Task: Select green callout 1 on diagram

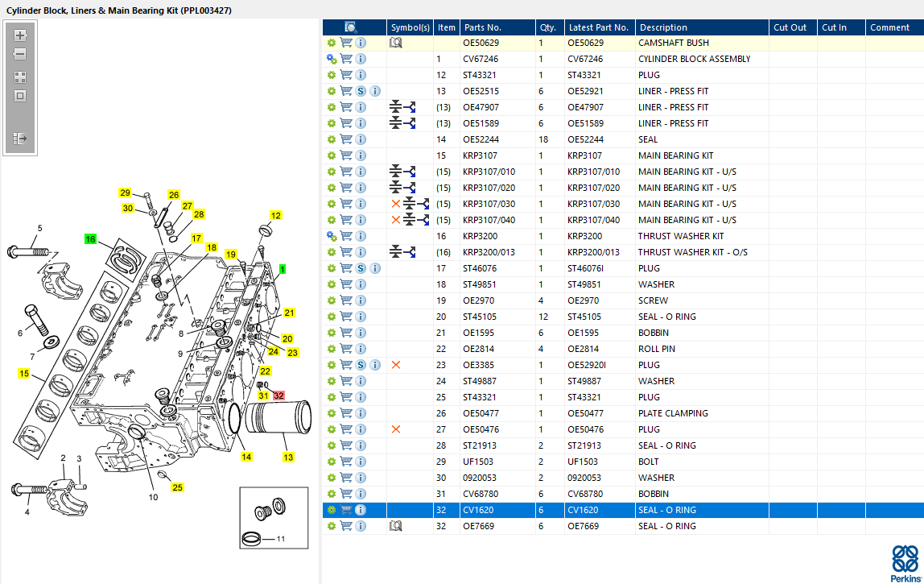Action: 283,269
